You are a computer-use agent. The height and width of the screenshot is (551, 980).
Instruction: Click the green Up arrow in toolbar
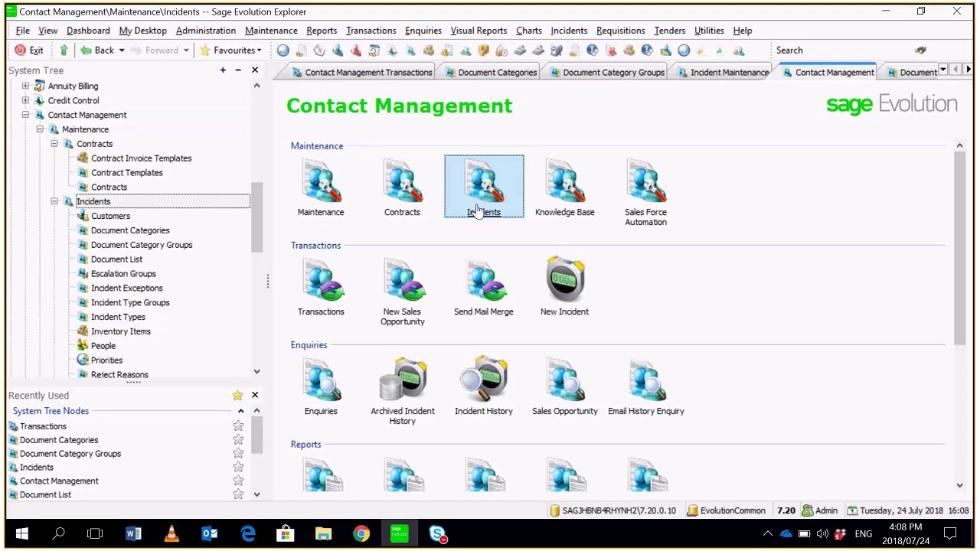[64, 51]
